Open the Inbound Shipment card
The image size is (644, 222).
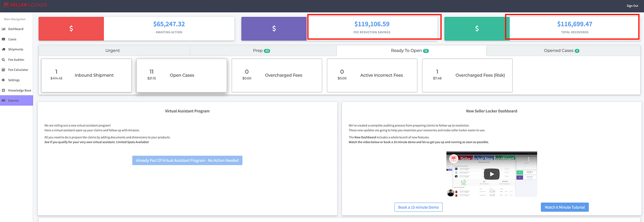(x=86, y=75)
